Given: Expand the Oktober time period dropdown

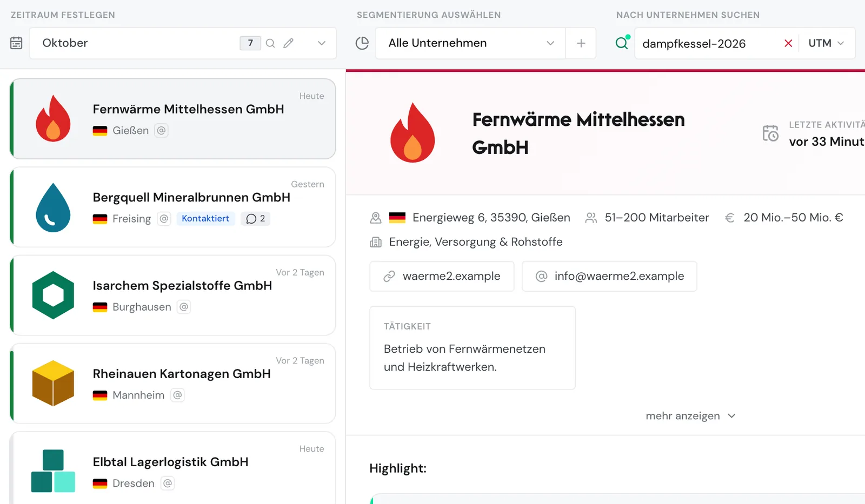Looking at the screenshot, I should click(x=322, y=43).
